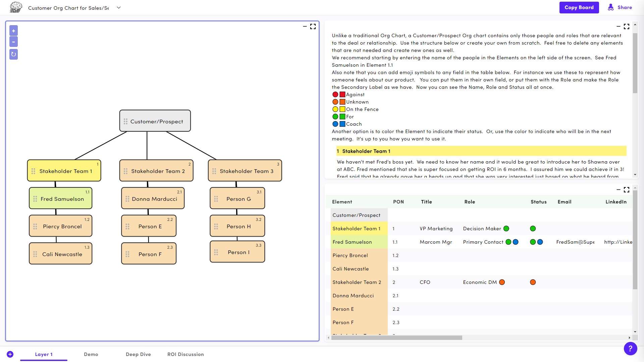Open help via the question mark button
The height and width of the screenshot is (362, 644).
pyautogui.click(x=631, y=349)
